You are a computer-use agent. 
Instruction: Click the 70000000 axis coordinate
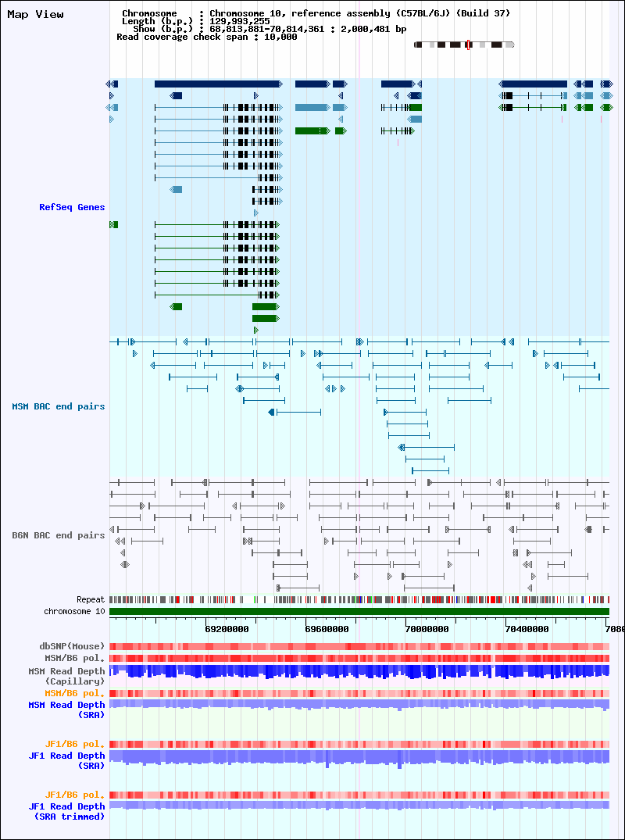(427, 629)
